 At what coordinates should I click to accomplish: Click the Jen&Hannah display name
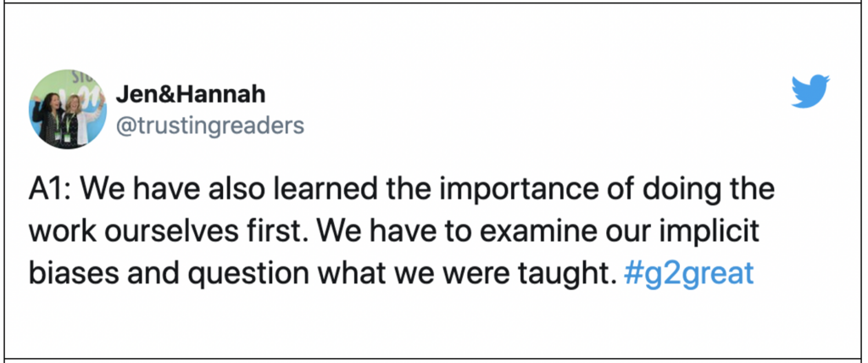[191, 95]
